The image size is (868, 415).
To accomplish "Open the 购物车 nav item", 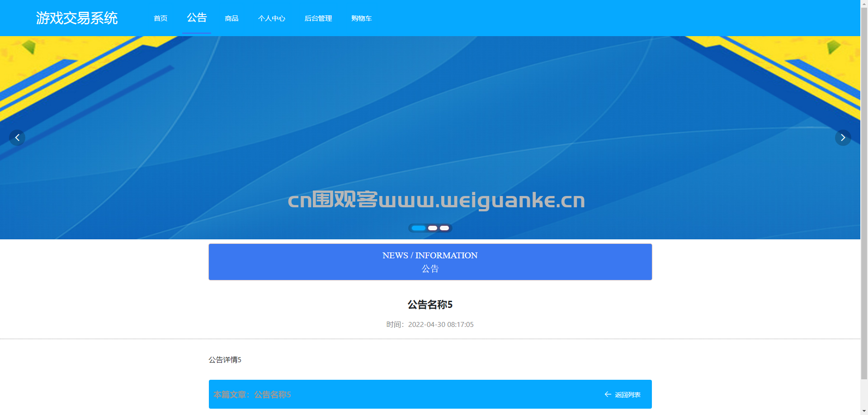I will [361, 18].
